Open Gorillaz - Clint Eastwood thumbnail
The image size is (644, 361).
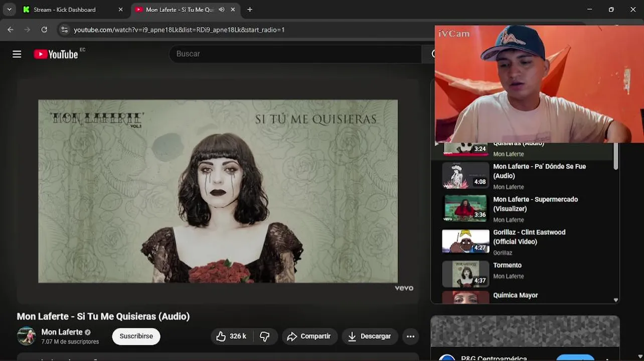tap(465, 242)
